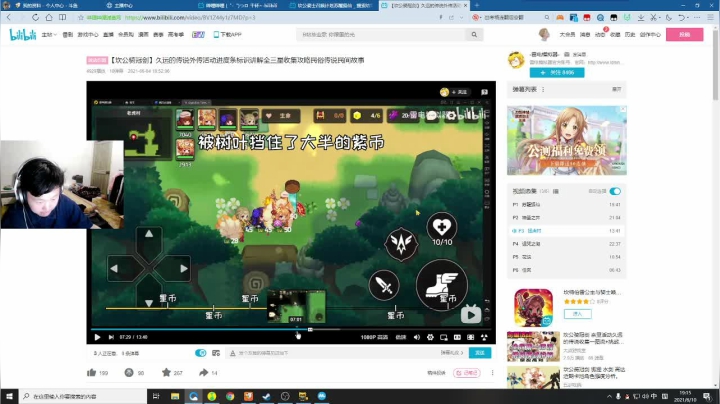Click the bilibili search magnifier button

[474, 34]
